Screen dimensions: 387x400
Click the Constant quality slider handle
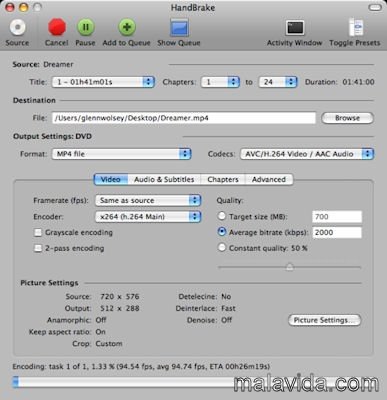coord(290,267)
